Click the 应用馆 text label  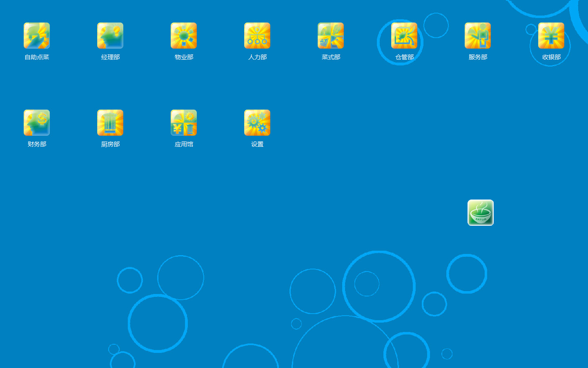point(184,144)
